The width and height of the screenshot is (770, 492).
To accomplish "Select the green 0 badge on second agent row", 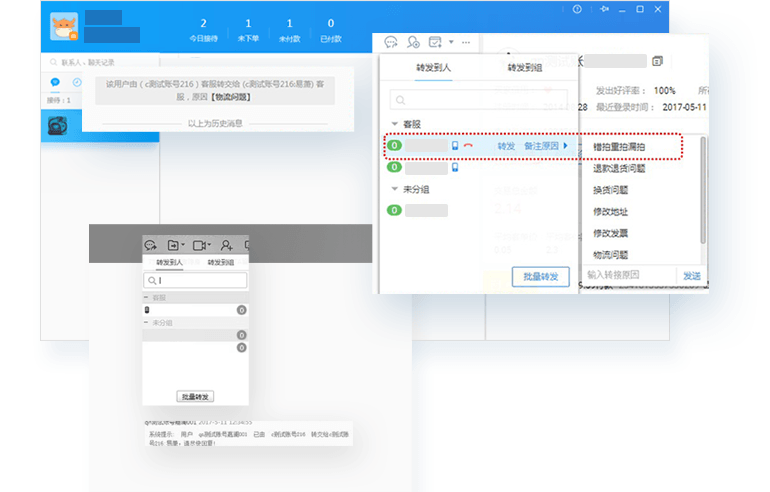I will (x=394, y=167).
